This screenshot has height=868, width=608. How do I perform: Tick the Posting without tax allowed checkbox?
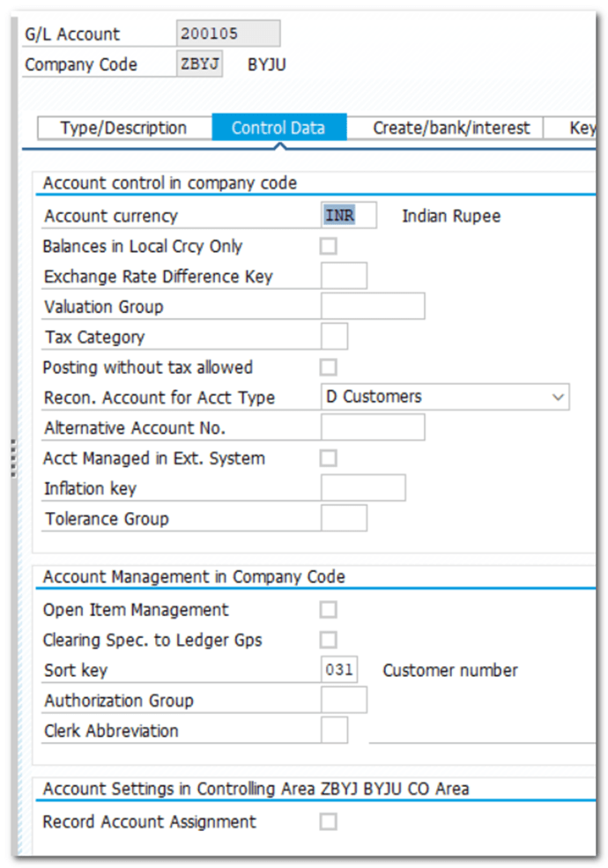(328, 367)
